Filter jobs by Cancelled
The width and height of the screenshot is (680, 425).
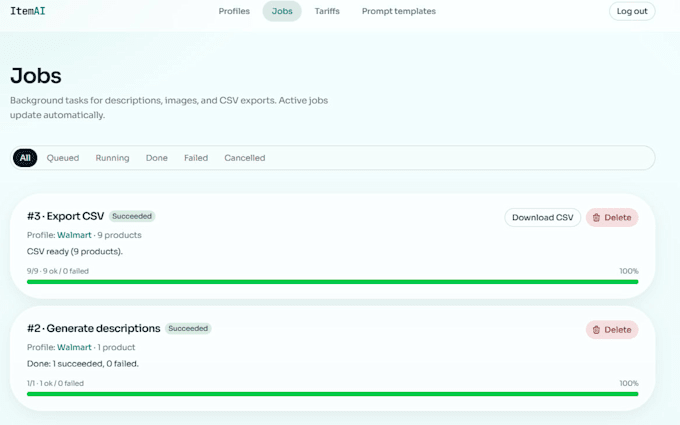click(245, 158)
